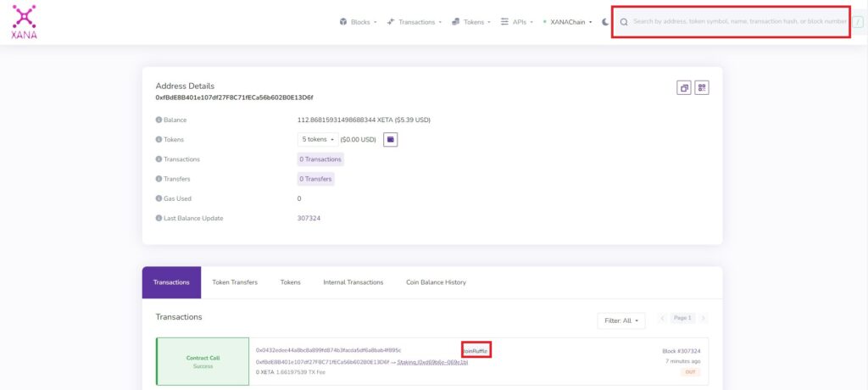868x390 pixels.
Task: Copy the address with the copy icon
Action: pos(684,87)
